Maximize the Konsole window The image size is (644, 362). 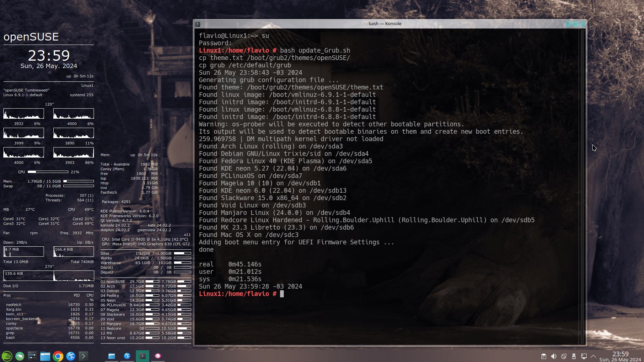click(x=575, y=24)
